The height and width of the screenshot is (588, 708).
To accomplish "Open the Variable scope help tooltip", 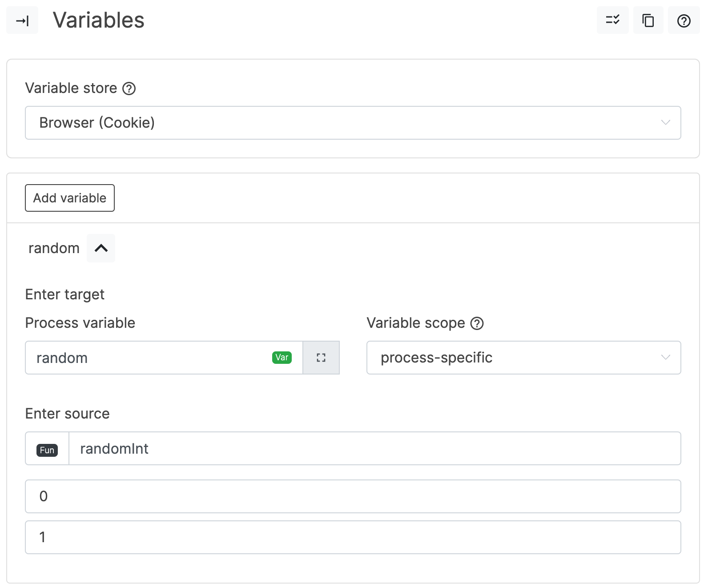I will coord(477,324).
